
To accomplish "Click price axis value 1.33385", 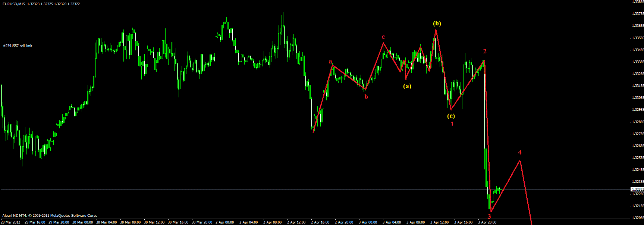I will 638,62.
